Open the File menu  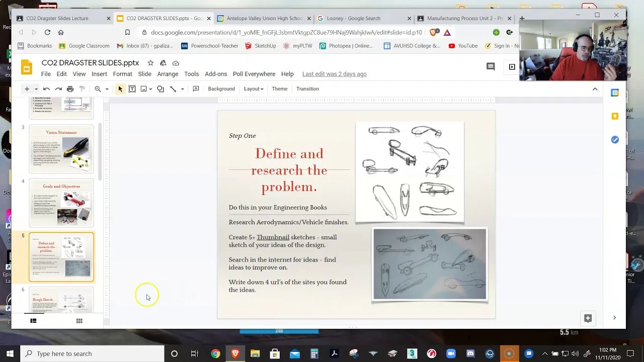[46, 74]
